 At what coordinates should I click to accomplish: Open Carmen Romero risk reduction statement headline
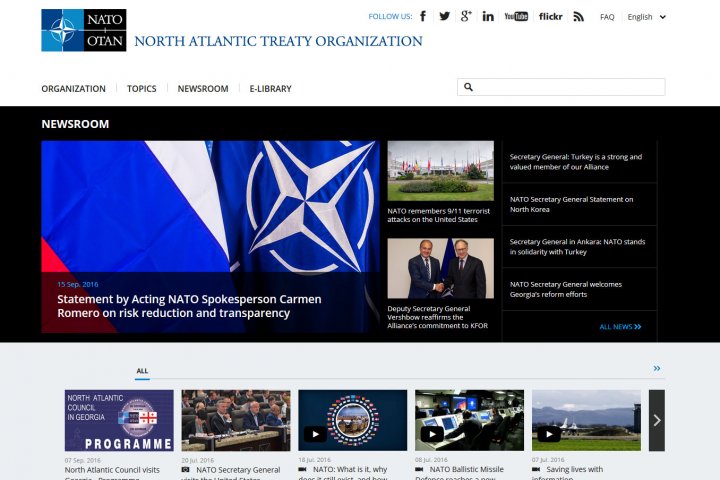[189, 306]
